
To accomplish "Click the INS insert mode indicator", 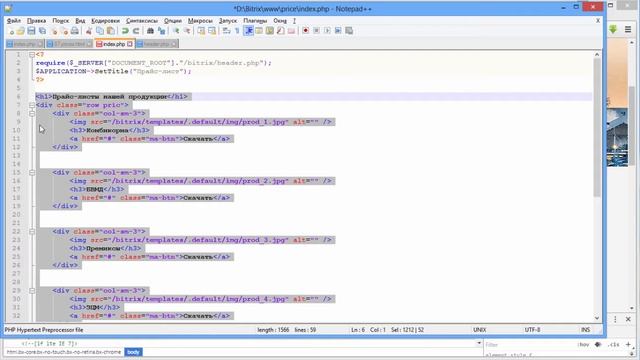I will click(x=585, y=330).
